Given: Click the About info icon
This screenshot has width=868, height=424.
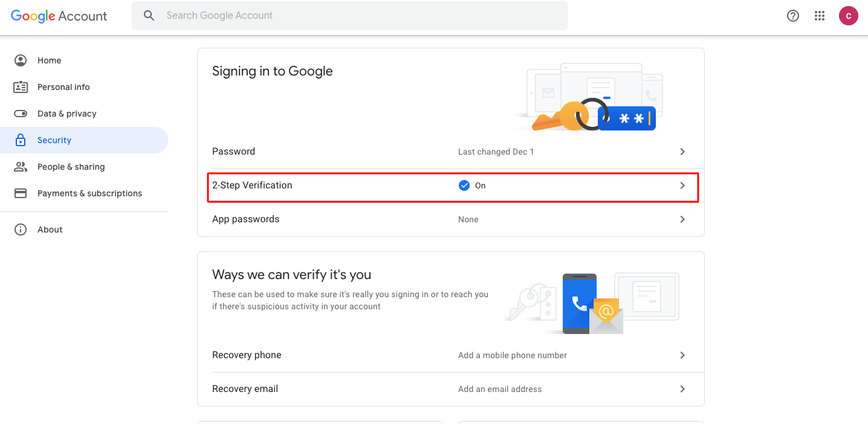Looking at the screenshot, I should coord(21,230).
